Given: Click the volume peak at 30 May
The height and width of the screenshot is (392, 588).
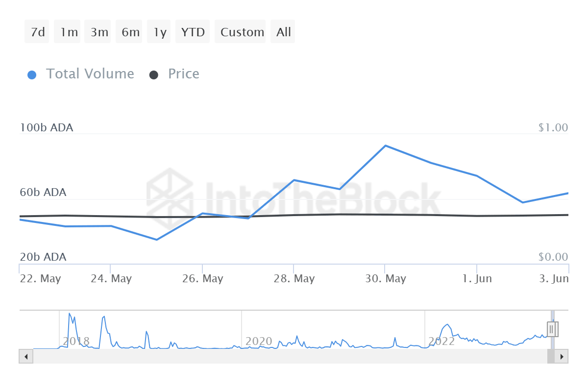Looking at the screenshot, I should click(385, 146).
